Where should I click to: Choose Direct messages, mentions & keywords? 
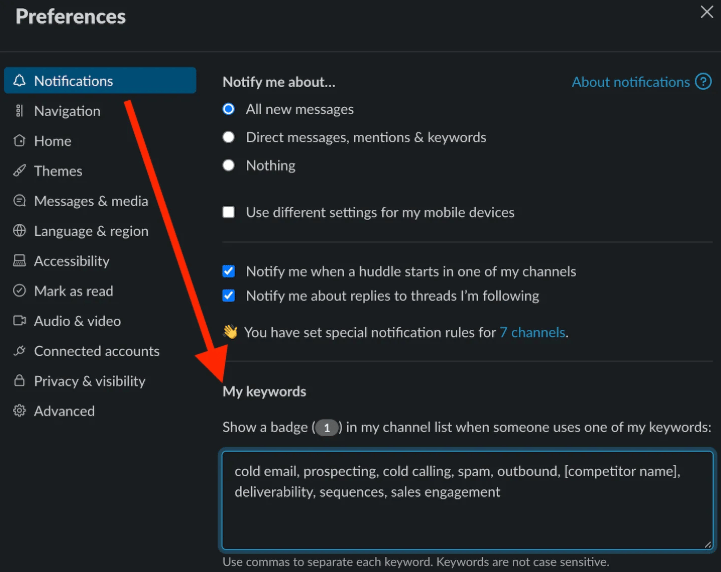tap(229, 137)
